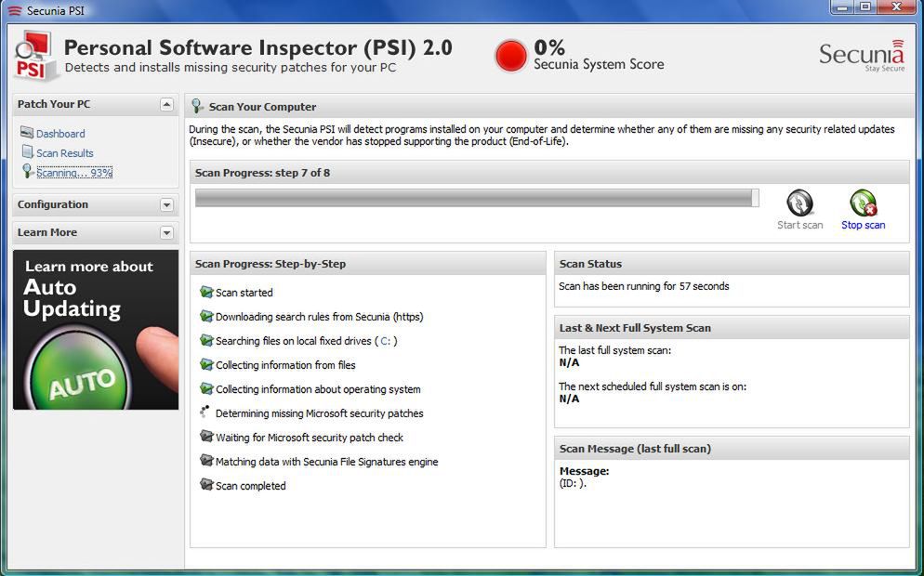Click the Scan Progress: Step-by-Step header
This screenshot has height=576, width=924.
pos(368,264)
